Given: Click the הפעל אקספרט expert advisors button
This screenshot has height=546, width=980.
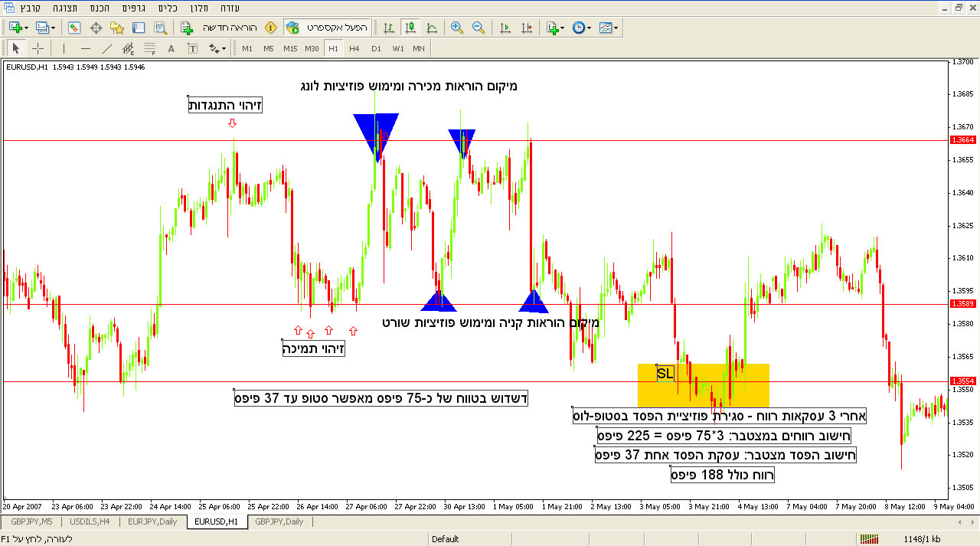Looking at the screenshot, I should (327, 28).
